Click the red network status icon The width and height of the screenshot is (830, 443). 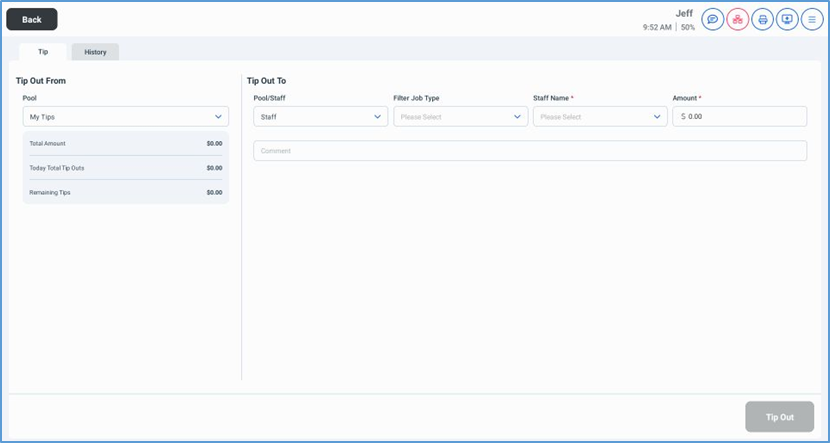point(738,19)
